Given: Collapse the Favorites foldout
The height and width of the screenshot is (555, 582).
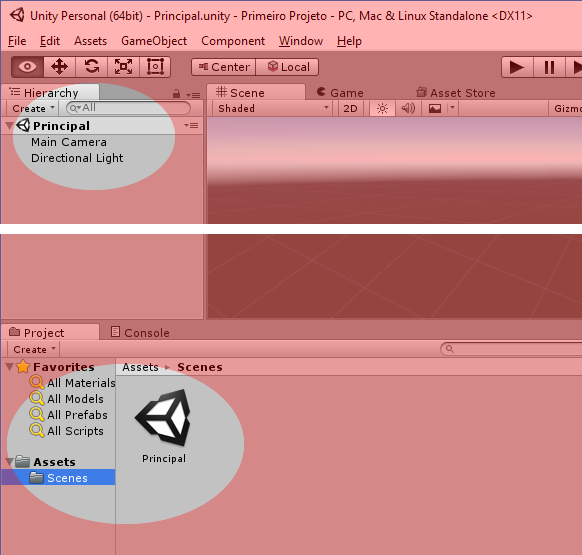Looking at the screenshot, I should tap(10, 367).
